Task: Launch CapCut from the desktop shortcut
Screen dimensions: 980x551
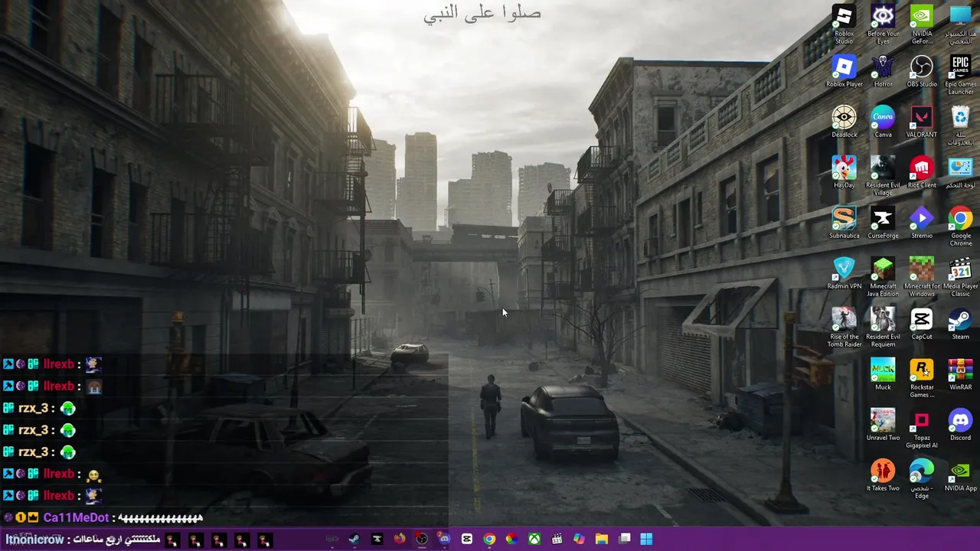Action: [x=922, y=324]
